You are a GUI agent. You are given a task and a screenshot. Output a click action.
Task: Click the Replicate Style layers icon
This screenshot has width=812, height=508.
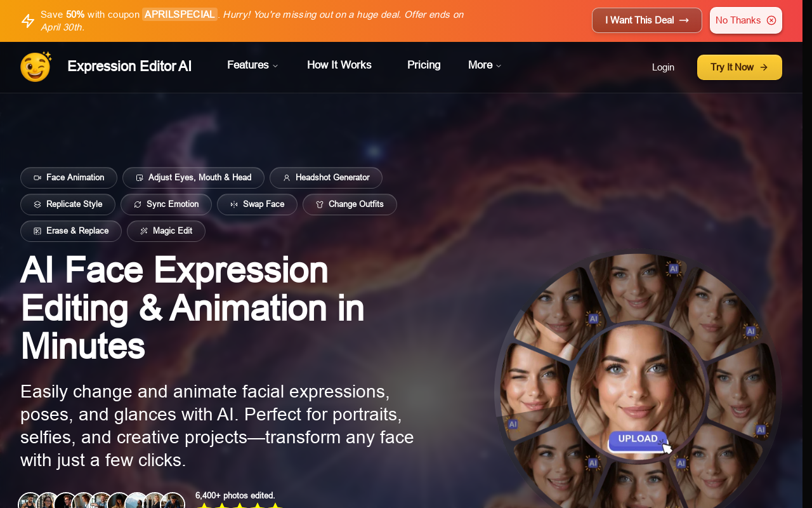pos(37,204)
